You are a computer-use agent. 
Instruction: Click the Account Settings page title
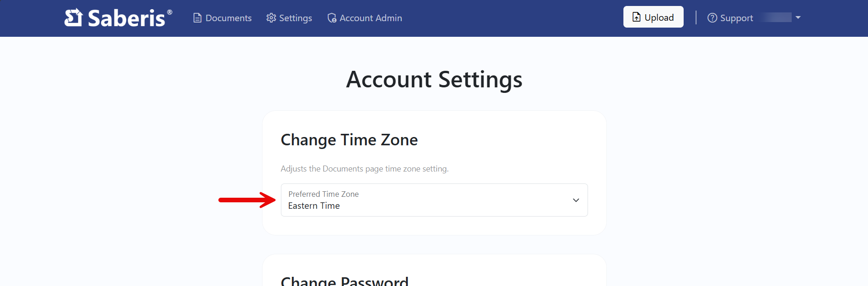coord(434,80)
